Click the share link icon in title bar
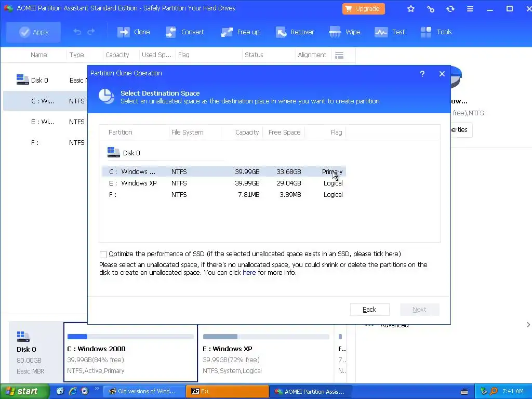The height and width of the screenshot is (399, 532). point(431,9)
